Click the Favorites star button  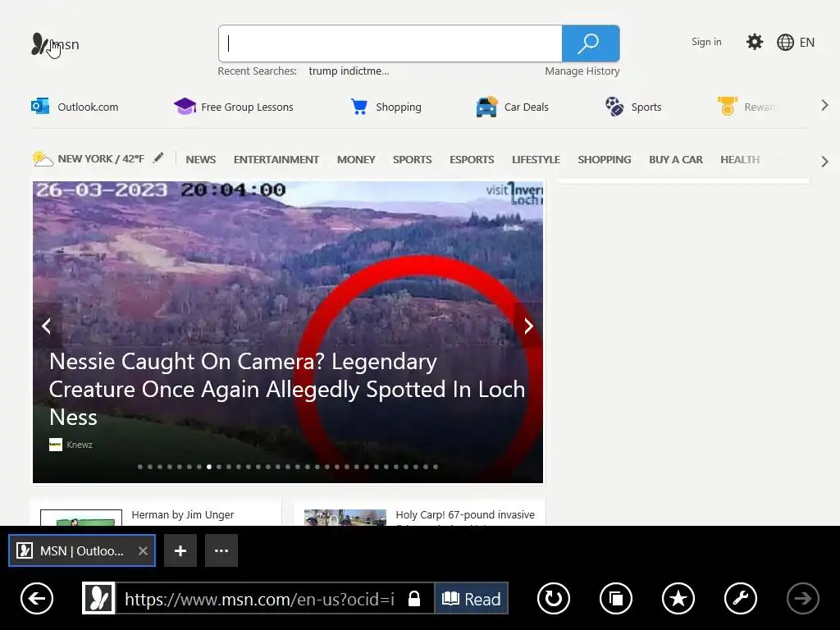pyautogui.click(x=678, y=598)
